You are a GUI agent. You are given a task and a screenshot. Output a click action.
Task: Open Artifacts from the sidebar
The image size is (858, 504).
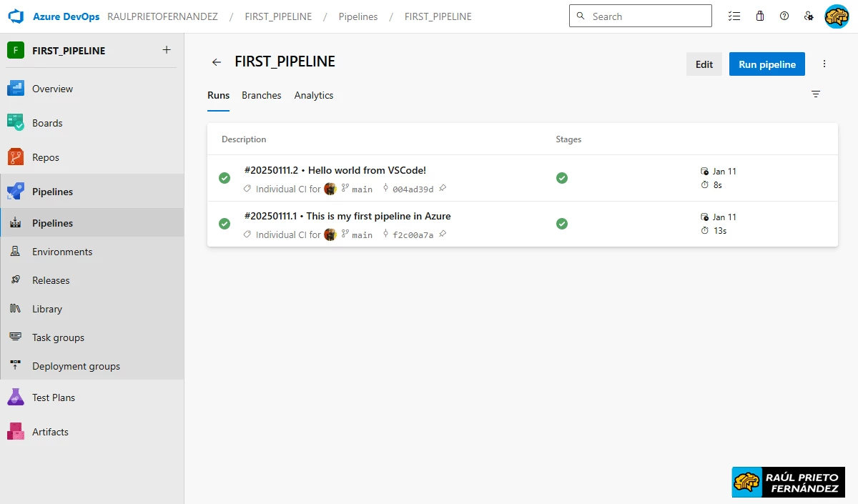tap(50, 431)
